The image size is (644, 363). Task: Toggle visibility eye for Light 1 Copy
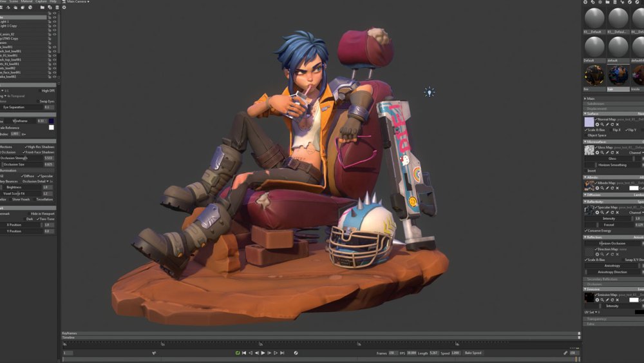point(55,26)
